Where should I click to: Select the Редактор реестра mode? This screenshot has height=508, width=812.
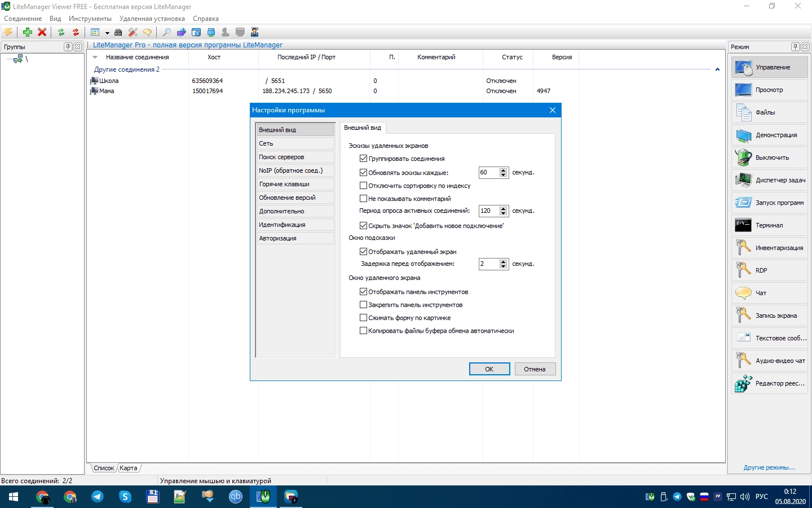click(770, 383)
